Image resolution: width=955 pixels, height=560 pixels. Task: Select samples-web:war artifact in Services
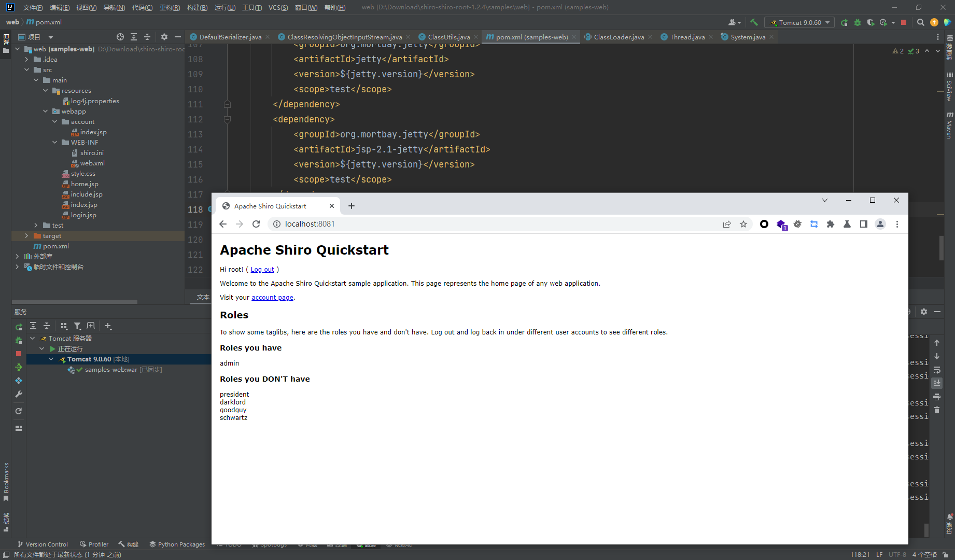[111, 370]
